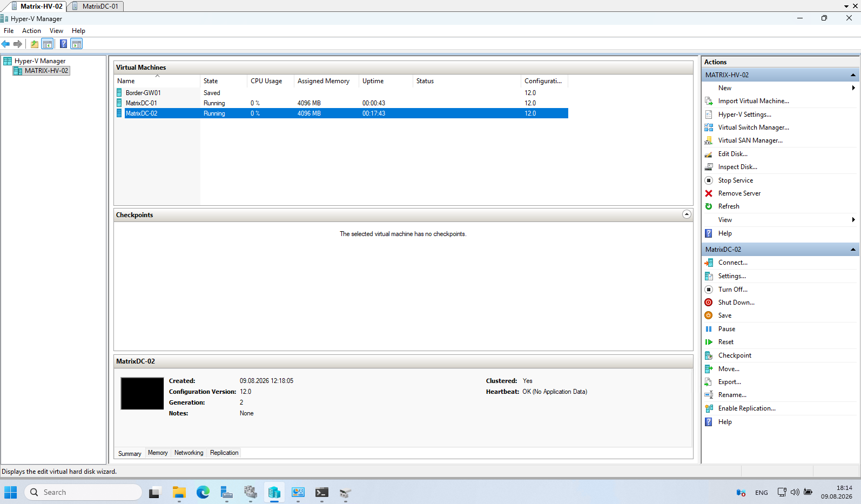Click the Checkpoint icon
This screenshot has width=861, height=504.
pyautogui.click(x=709, y=355)
